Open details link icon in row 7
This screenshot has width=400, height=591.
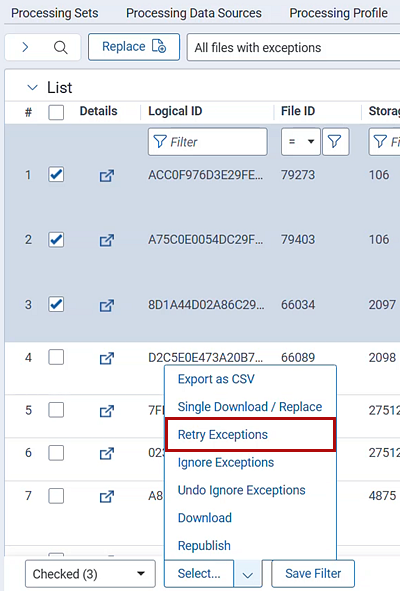coord(107,496)
